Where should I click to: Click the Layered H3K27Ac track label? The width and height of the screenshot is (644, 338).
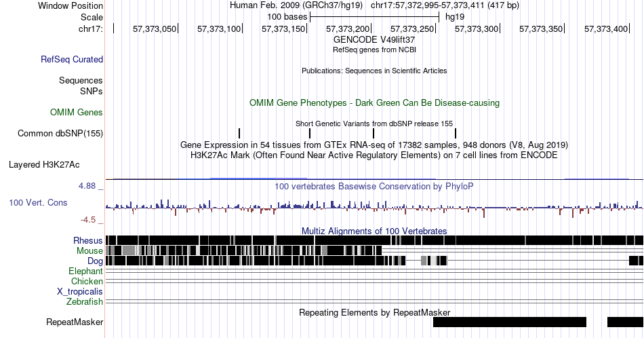pos(44,164)
